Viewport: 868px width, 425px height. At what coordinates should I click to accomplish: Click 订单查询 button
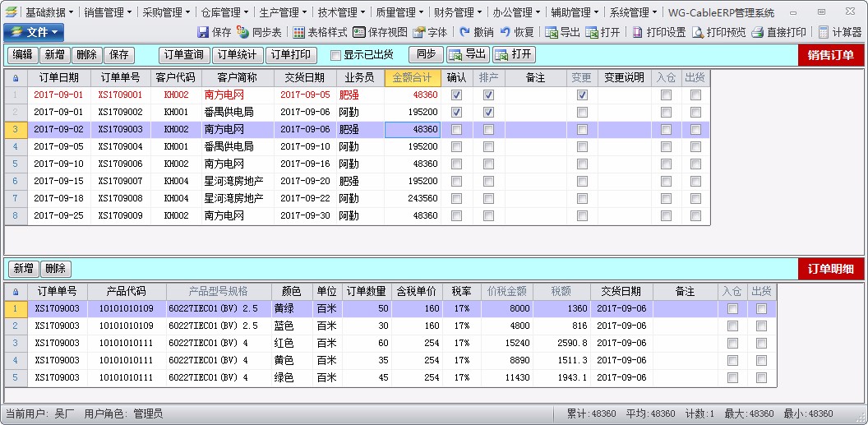coord(184,55)
